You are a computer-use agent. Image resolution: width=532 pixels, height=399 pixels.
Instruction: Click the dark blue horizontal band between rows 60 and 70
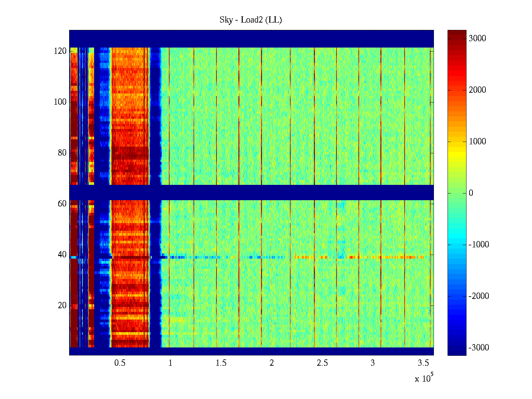pyautogui.click(x=251, y=192)
